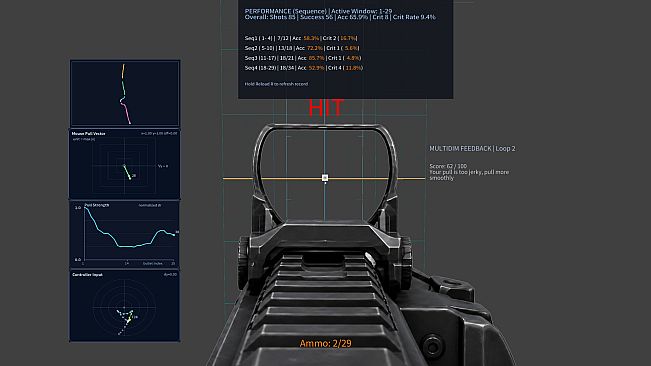The image size is (651, 366).
Task: Open the recoil pattern trace panel
Action: (125, 93)
